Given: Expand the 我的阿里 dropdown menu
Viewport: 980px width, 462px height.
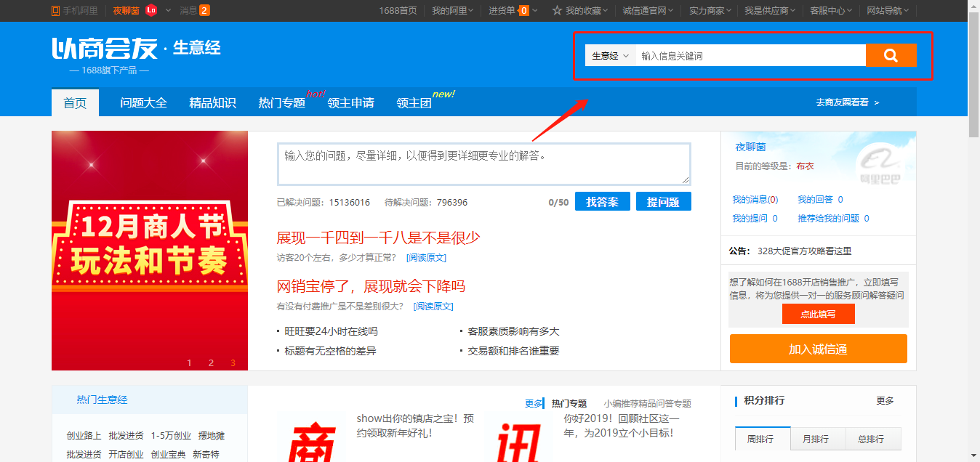Looking at the screenshot, I should pos(452,11).
